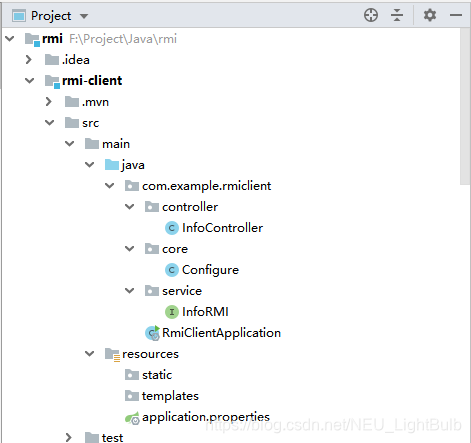Select the resources label
The width and height of the screenshot is (471, 443).
point(150,354)
